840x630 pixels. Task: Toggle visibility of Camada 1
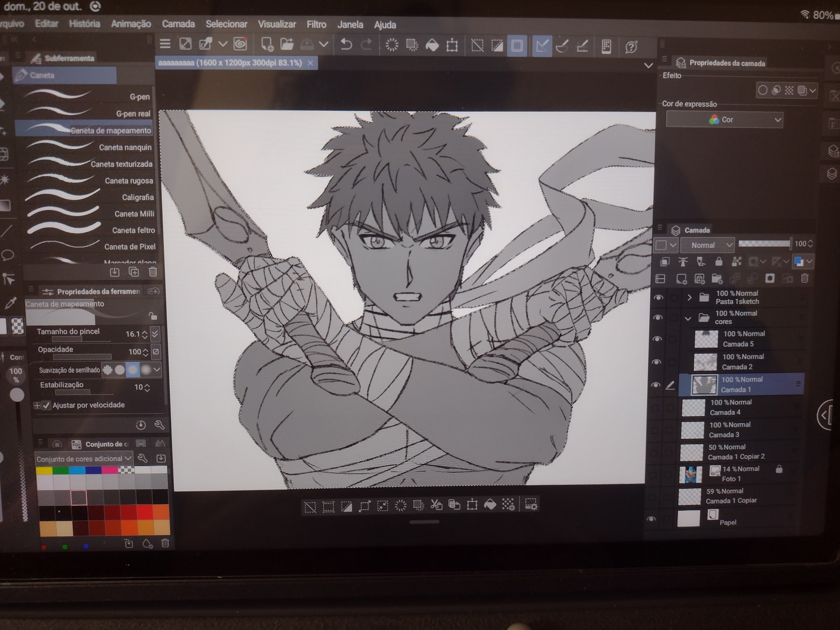(x=655, y=385)
